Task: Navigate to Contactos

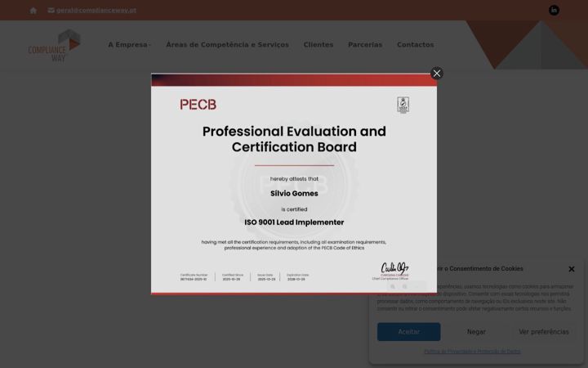Action: click(415, 45)
